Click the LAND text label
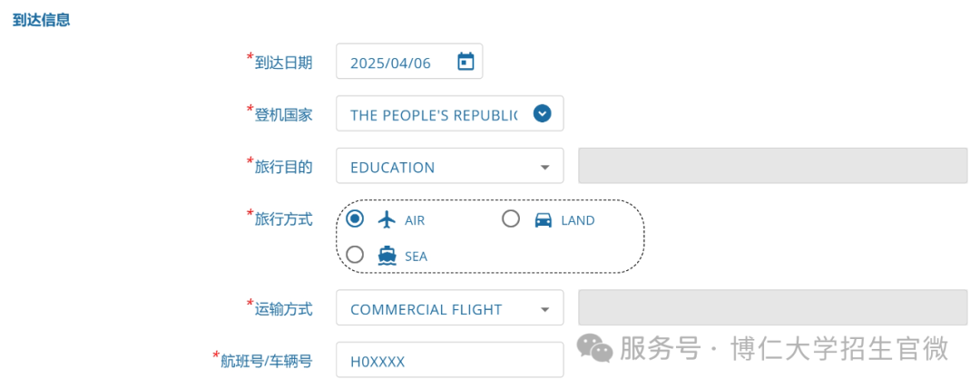Image resolution: width=980 pixels, height=388 pixels. (x=577, y=220)
